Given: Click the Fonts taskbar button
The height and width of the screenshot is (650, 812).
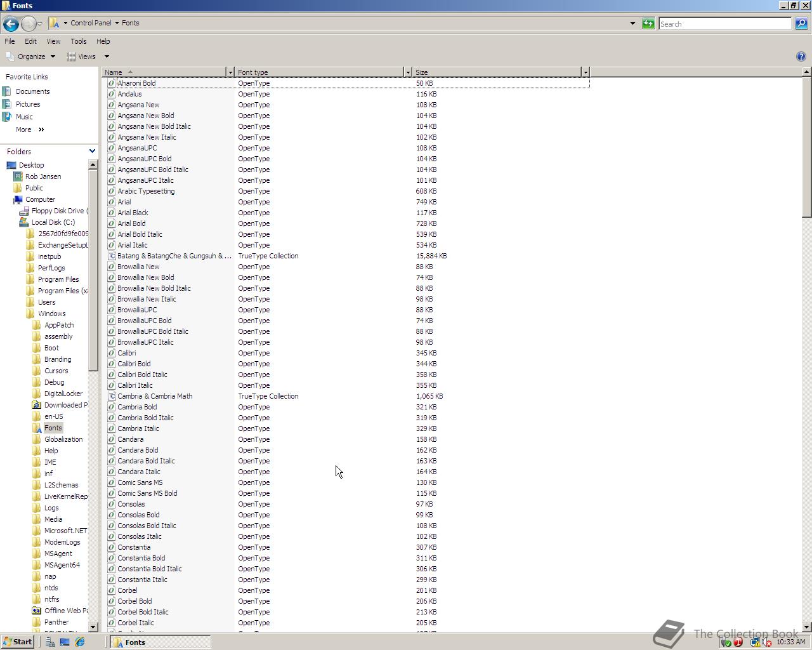Looking at the screenshot, I should (x=161, y=642).
